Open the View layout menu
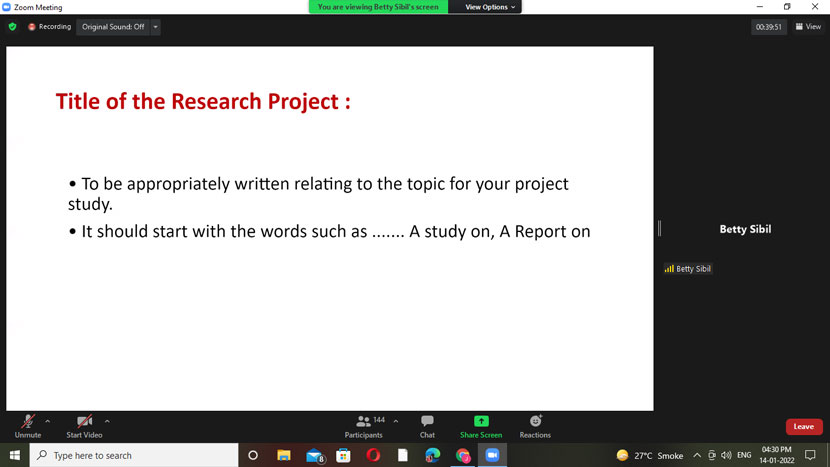 (x=808, y=26)
